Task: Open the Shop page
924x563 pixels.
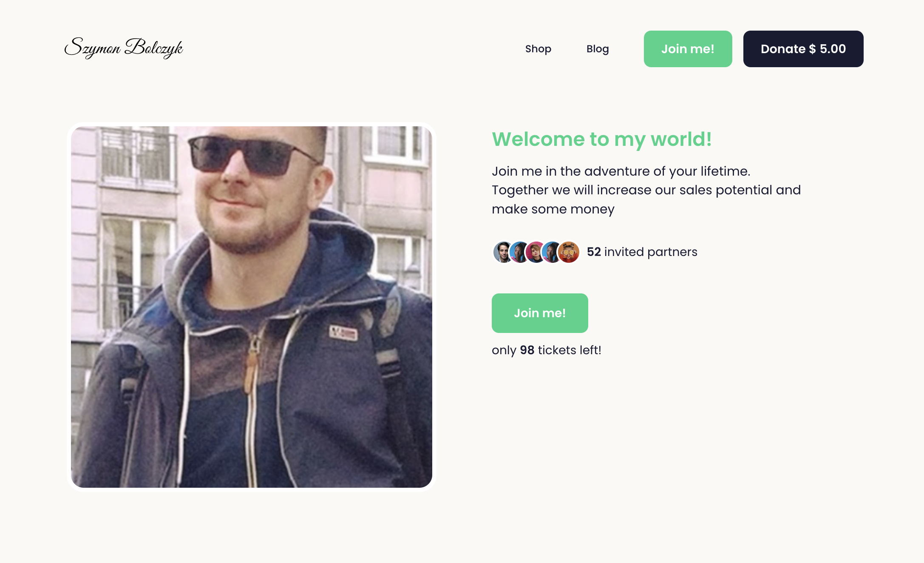Action: tap(538, 49)
